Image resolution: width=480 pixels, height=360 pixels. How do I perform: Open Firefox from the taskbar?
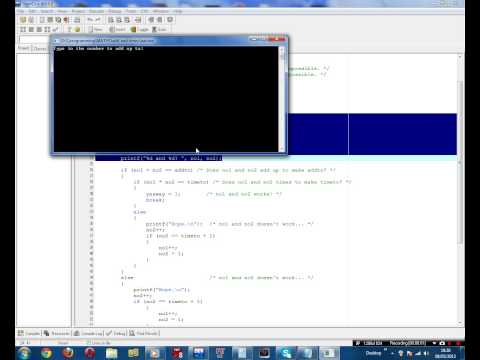[68, 353]
